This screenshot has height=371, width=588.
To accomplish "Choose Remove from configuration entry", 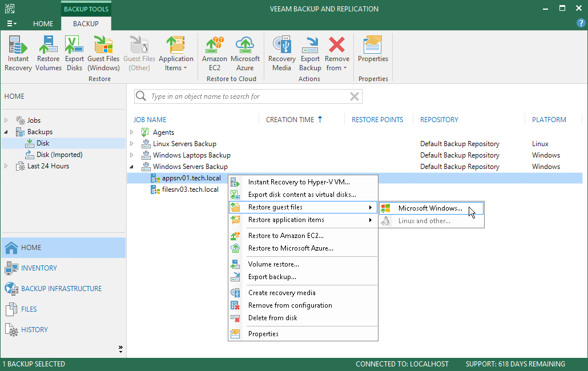I will click(x=303, y=305).
